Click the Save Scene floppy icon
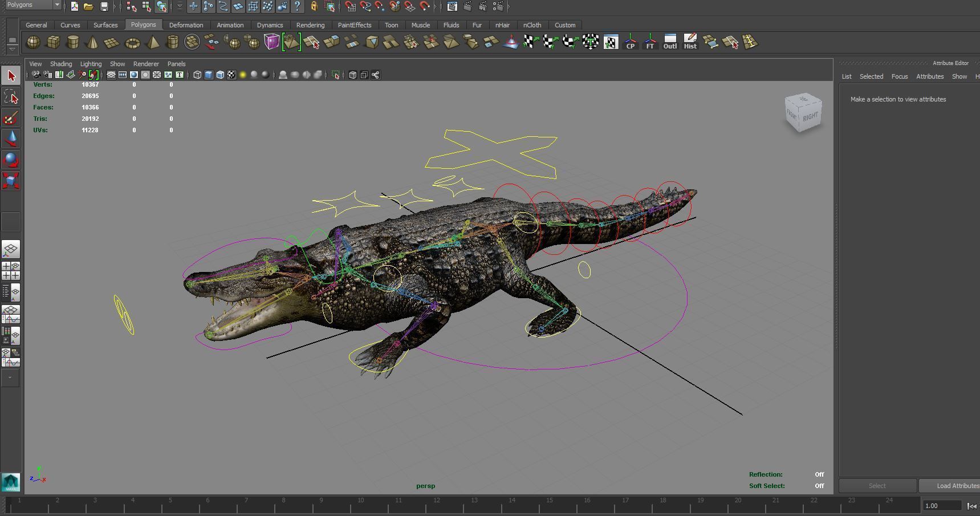The width and height of the screenshot is (980, 516). [x=104, y=7]
